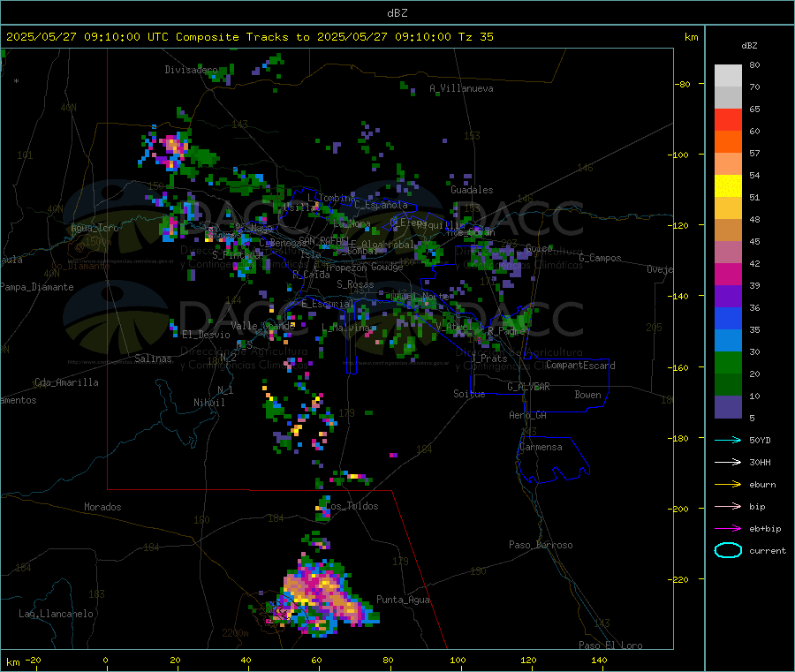Click the 'Los_Toldos' place label

(352, 506)
